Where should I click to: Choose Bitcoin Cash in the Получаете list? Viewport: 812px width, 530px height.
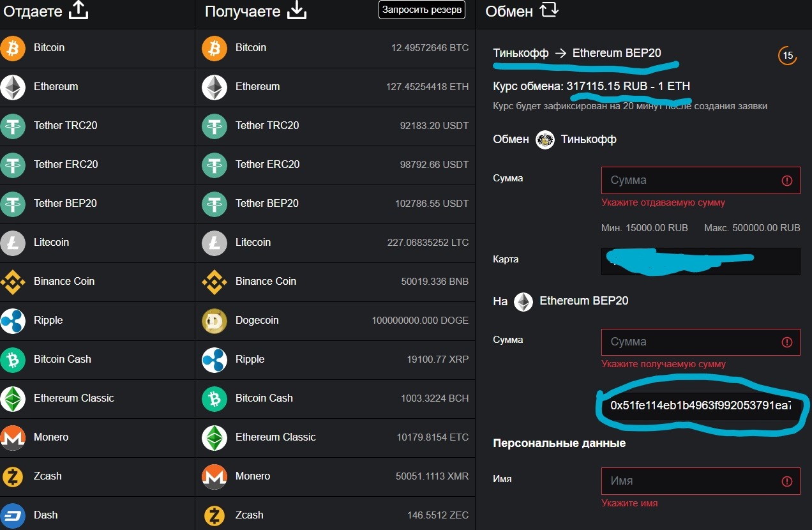(335, 398)
